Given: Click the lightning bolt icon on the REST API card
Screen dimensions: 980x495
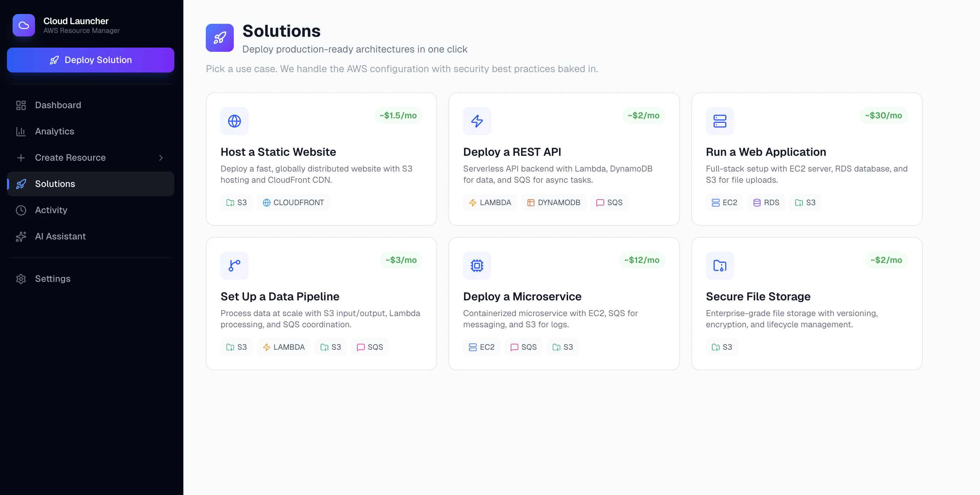Looking at the screenshot, I should (x=477, y=121).
